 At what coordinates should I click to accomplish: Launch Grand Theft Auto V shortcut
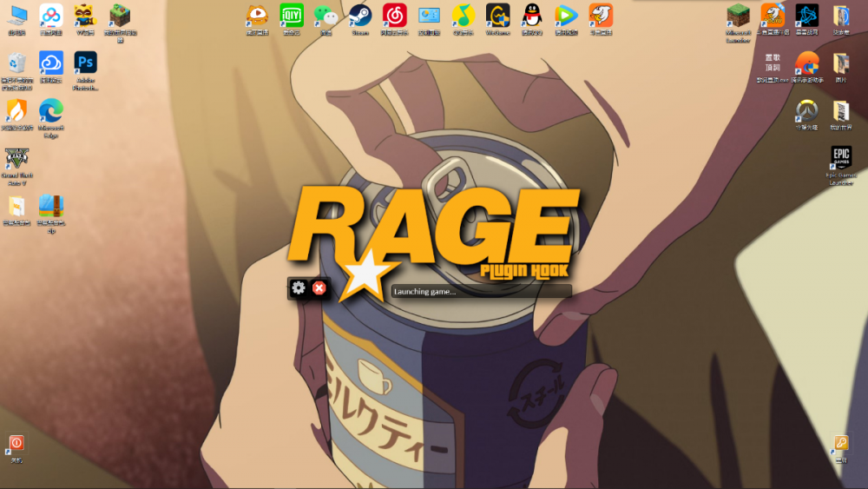click(16, 160)
